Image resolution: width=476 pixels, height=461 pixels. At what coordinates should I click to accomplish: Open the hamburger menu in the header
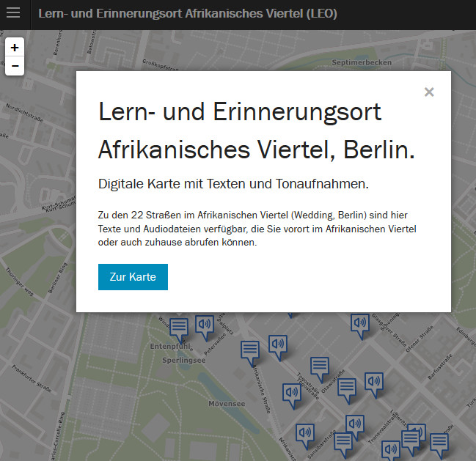click(x=13, y=13)
